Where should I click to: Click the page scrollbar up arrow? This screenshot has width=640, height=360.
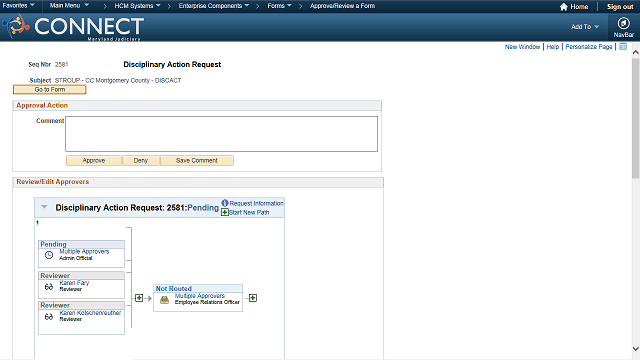tap(636, 52)
